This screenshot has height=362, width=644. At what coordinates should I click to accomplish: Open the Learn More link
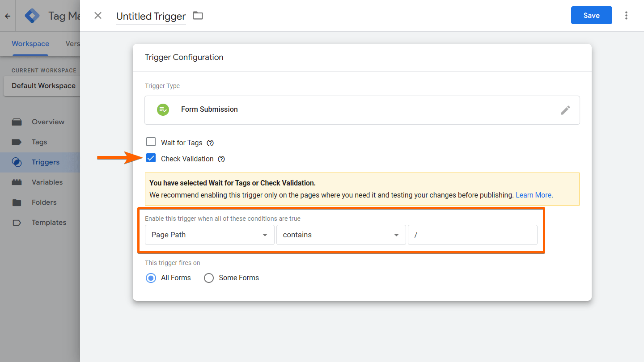(533, 195)
